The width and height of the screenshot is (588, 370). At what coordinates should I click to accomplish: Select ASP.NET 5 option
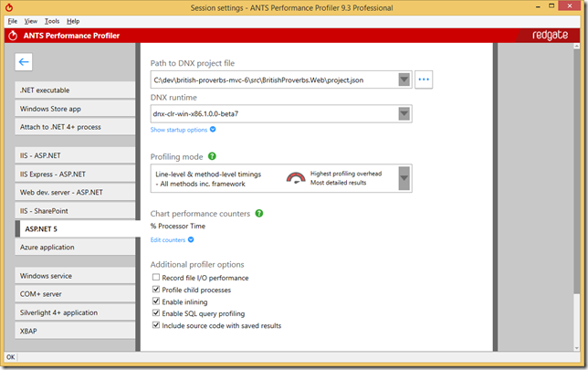coord(78,229)
